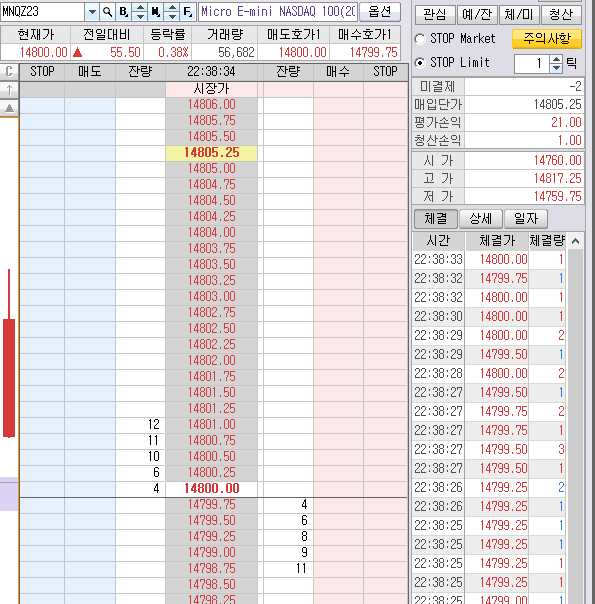Click the 매도 column header

coord(90,72)
